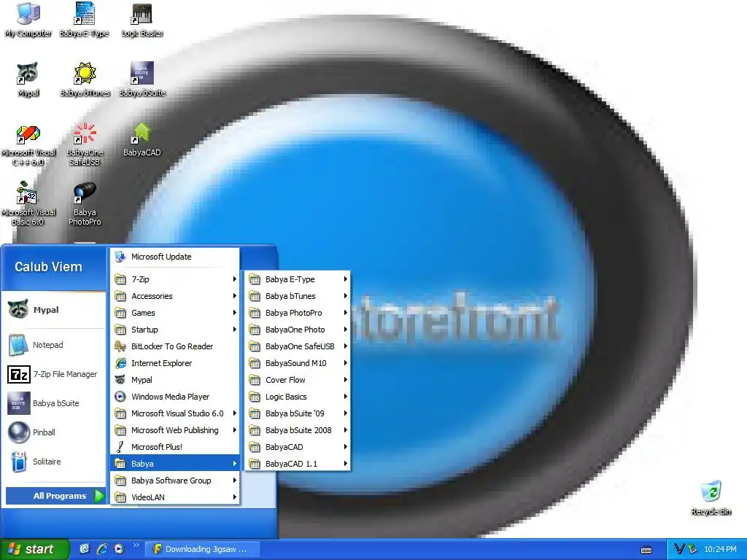Open the Cover Flow submenu folder
Image resolution: width=747 pixels, height=560 pixels.
(x=298, y=380)
